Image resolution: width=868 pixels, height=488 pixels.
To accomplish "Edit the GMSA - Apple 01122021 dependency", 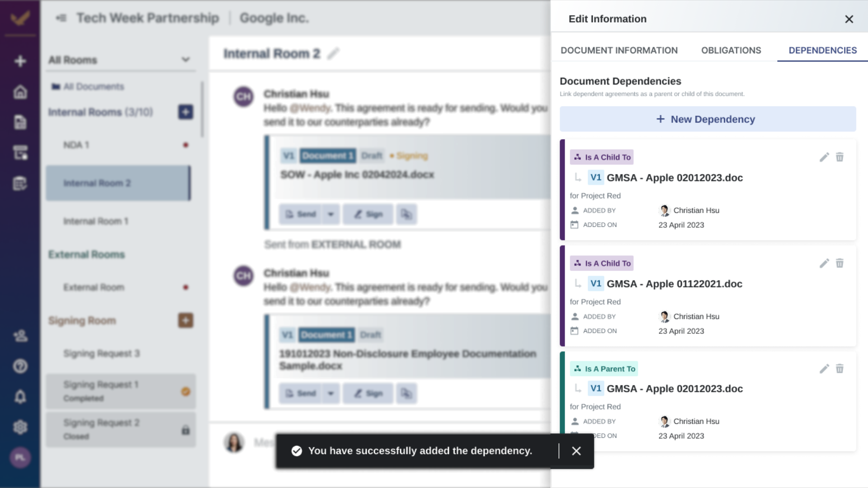I will tap(824, 263).
